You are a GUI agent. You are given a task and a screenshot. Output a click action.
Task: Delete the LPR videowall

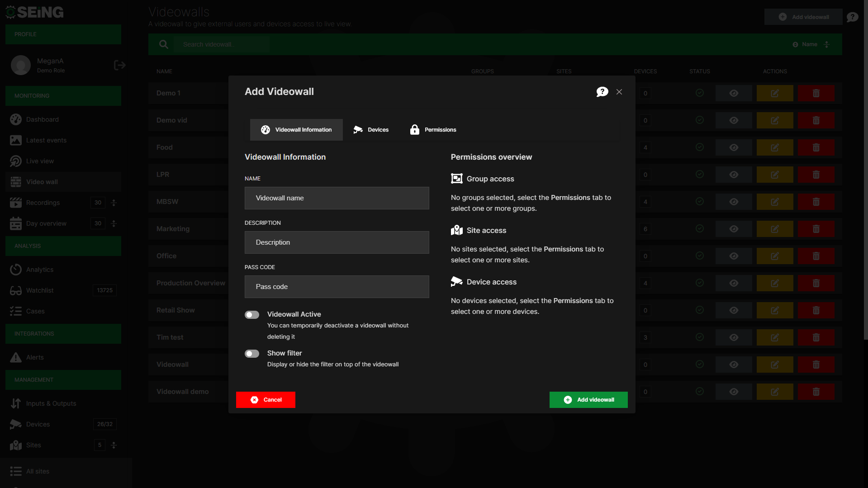coord(816,175)
